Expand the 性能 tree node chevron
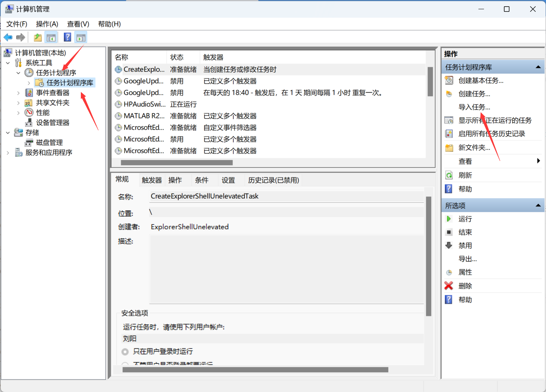This screenshot has width=546, height=392. click(18, 113)
